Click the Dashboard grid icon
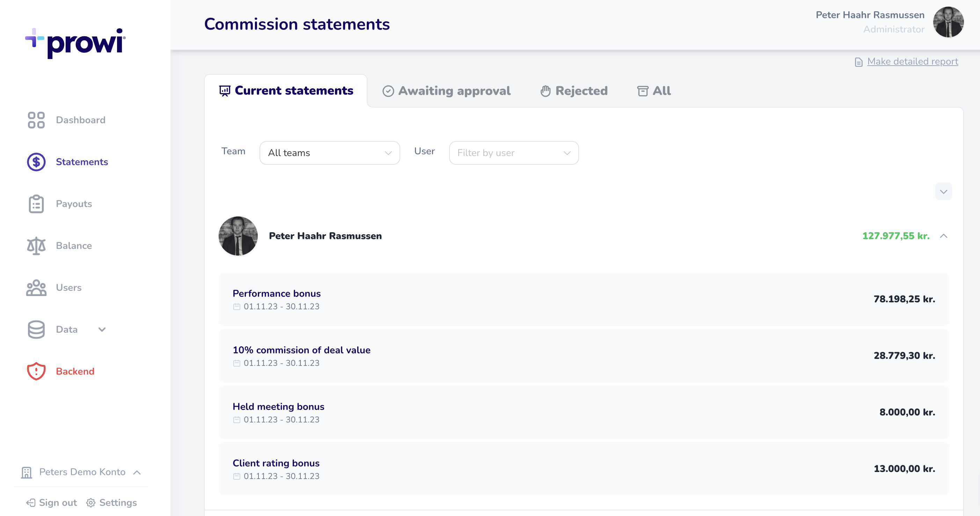The image size is (980, 516). coord(36,120)
